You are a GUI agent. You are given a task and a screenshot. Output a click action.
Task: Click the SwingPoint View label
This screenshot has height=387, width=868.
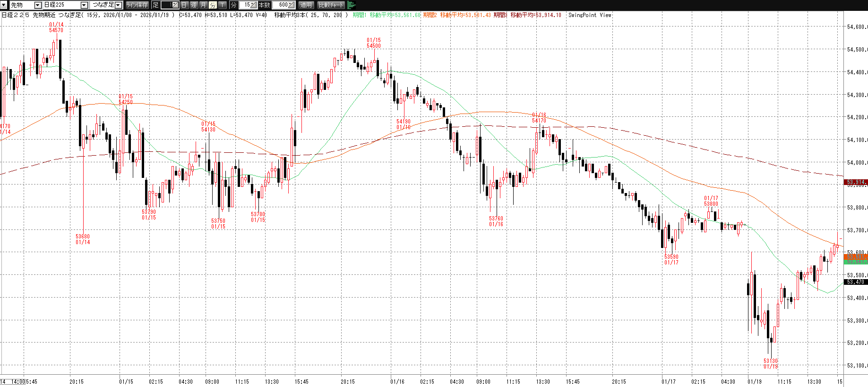590,15
